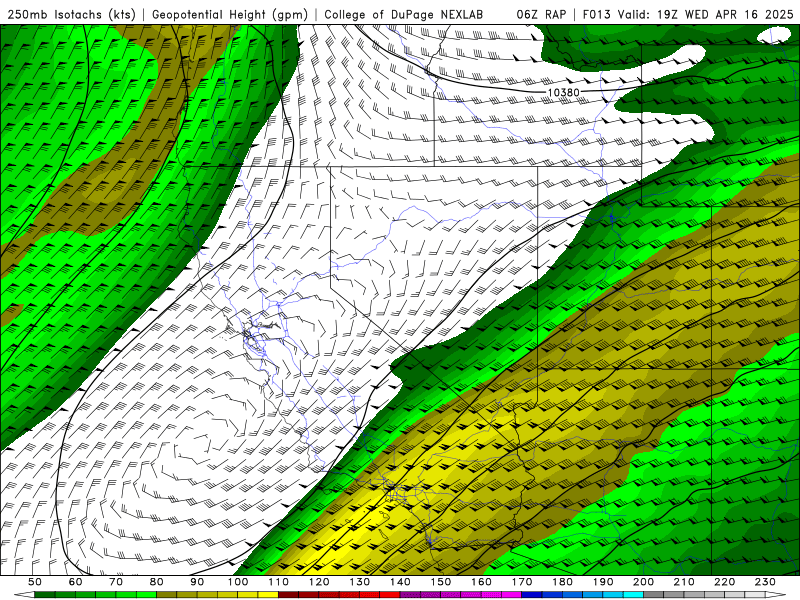Click the 50 value on the color scale
The image size is (800, 600).
coord(35,582)
